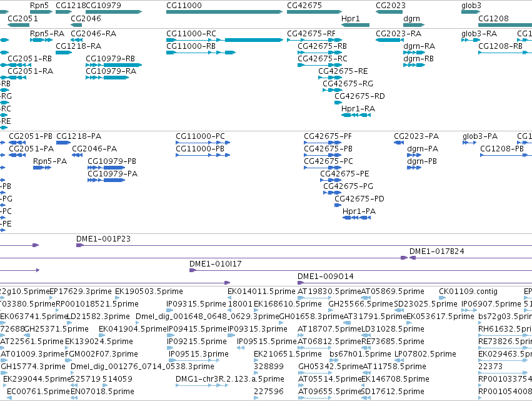The height and width of the screenshot is (401, 532).
Task: Open the CG11000-RB transcript
Action: [201, 53]
